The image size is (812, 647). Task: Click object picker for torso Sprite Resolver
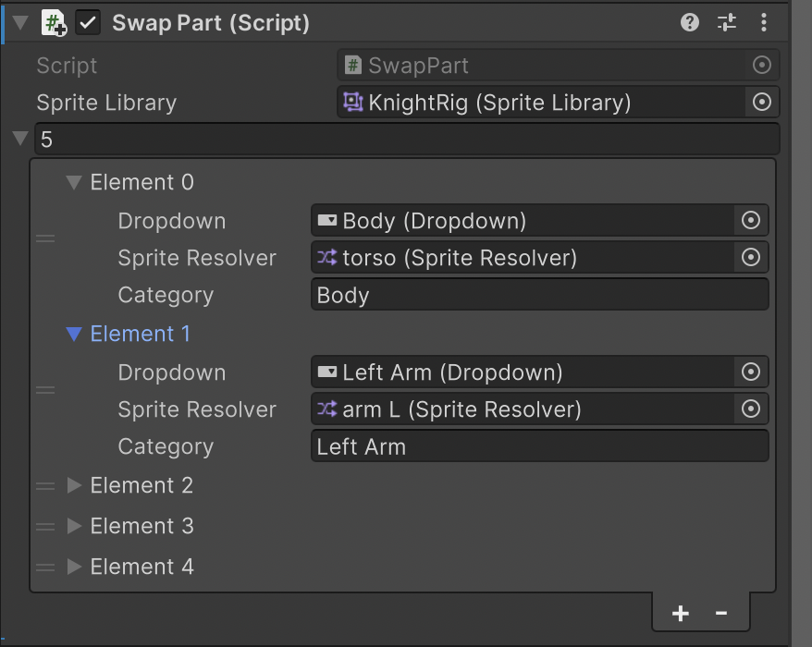pyautogui.click(x=751, y=258)
